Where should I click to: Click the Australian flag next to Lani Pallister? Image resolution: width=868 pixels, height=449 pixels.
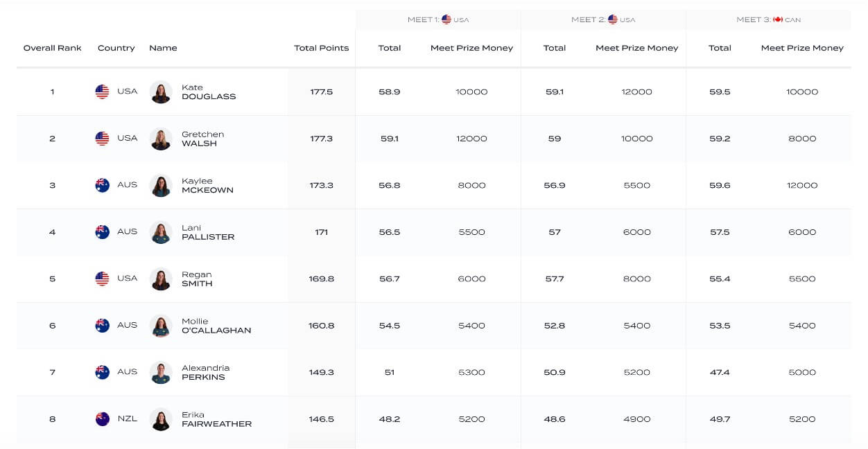click(x=102, y=232)
